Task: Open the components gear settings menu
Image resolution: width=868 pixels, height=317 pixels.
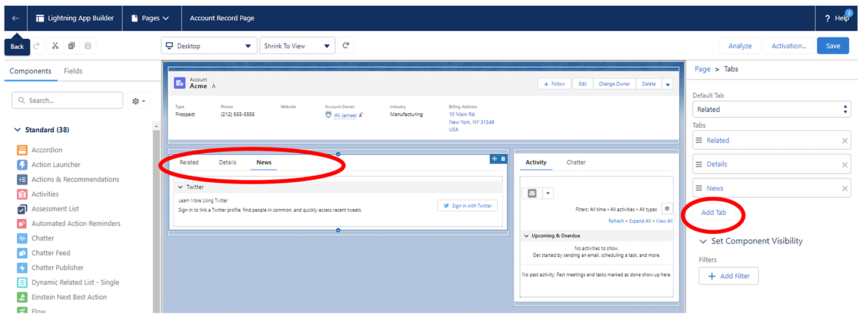Action: (x=138, y=101)
